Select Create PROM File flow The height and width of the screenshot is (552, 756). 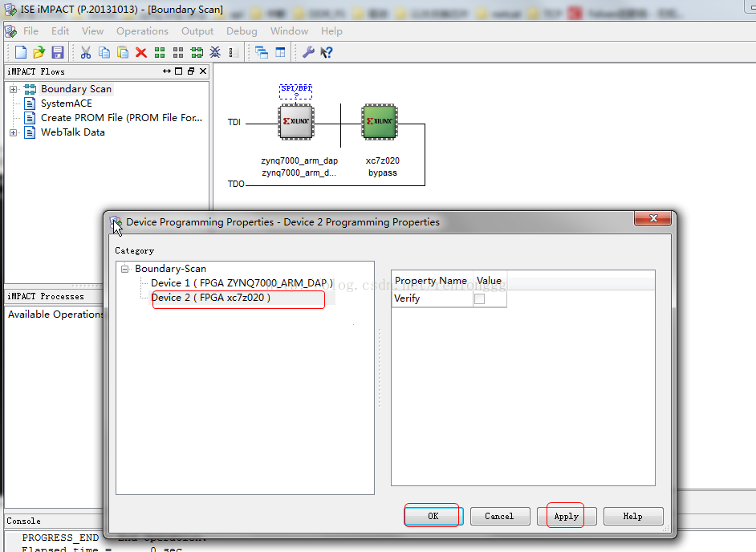point(121,118)
